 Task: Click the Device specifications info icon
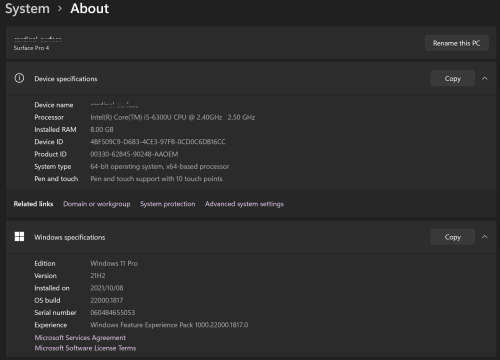[19, 78]
